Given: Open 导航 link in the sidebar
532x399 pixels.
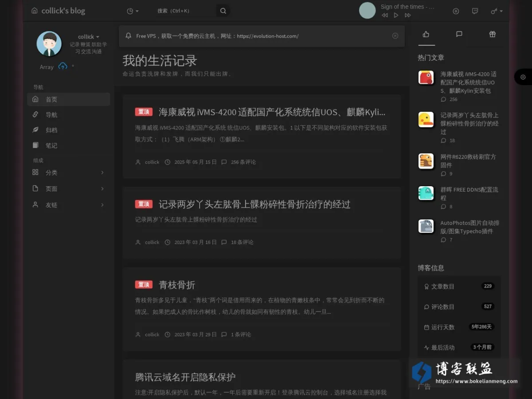Looking at the screenshot, I should coord(69,115).
